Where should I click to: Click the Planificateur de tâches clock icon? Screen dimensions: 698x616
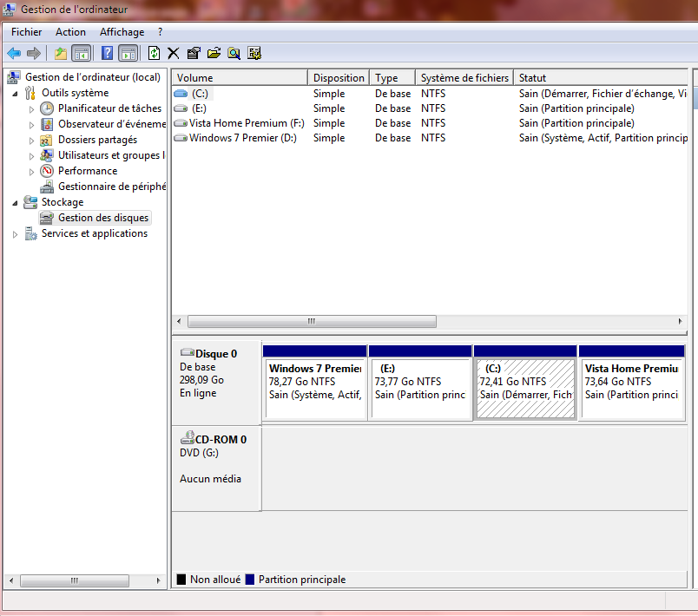point(47,108)
